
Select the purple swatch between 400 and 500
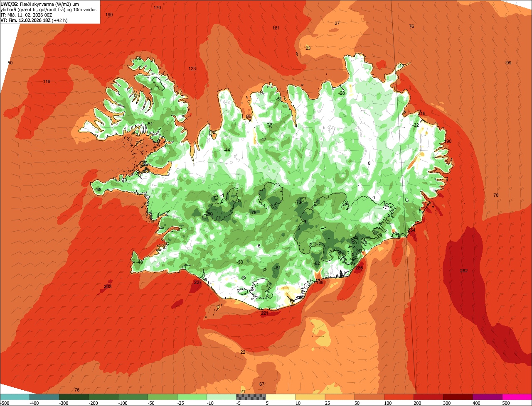pyautogui.click(x=487, y=397)
